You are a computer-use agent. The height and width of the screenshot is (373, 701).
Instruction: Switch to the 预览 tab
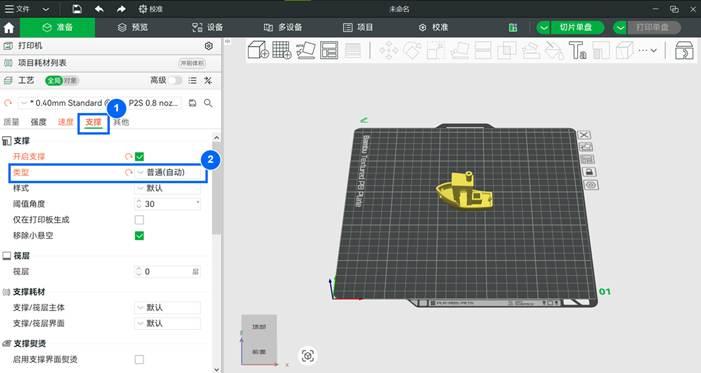coord(133,27)
